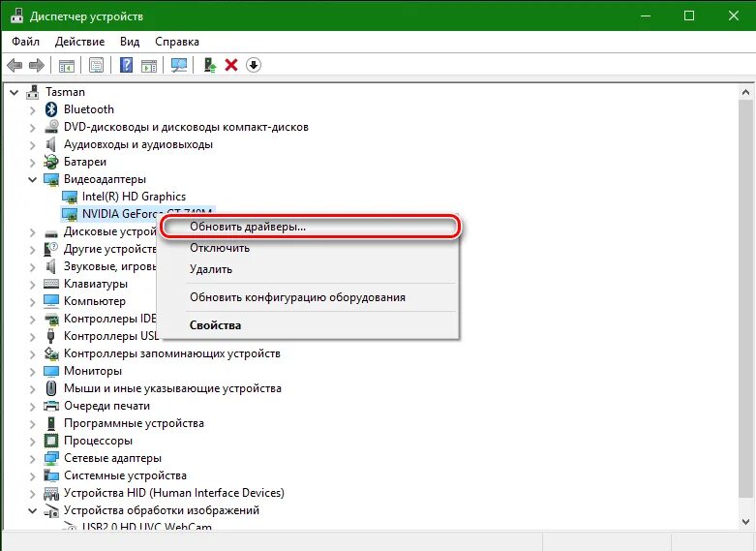Maximize the Диспетчер устройств window
Image resolution: width=756 pixels, height=551 pixels.
pos(689,15)
